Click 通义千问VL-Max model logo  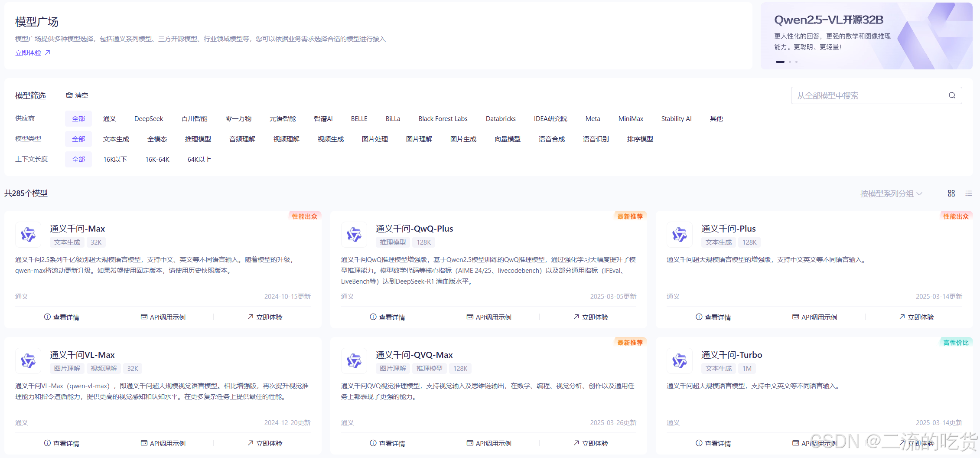pyautogui.click(x=28, y=361)
